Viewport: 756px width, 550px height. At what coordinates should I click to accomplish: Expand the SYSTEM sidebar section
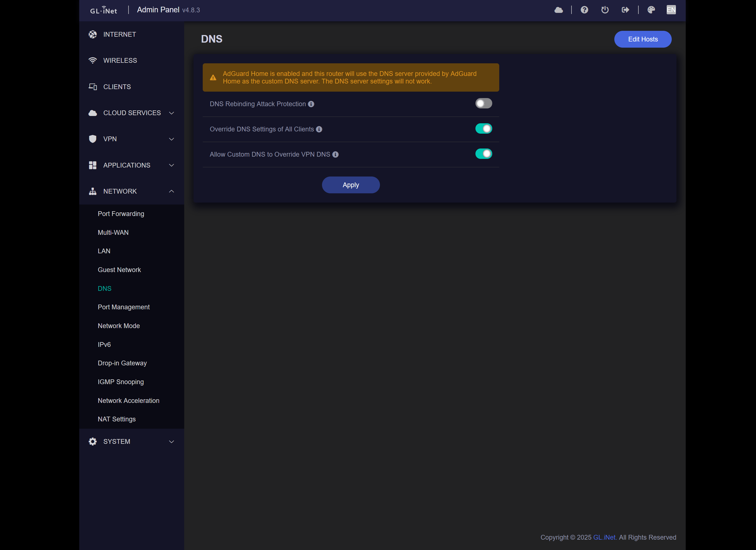132,442
